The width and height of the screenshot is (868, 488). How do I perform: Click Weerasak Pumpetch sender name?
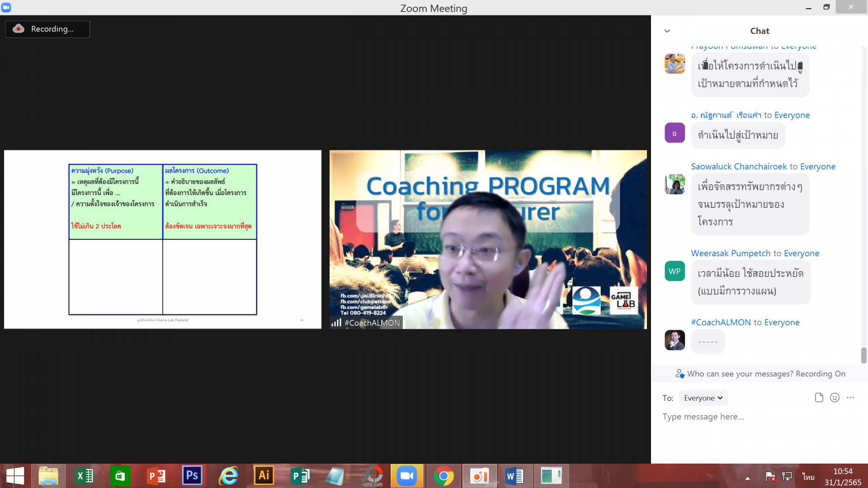[x=730, y=253]
